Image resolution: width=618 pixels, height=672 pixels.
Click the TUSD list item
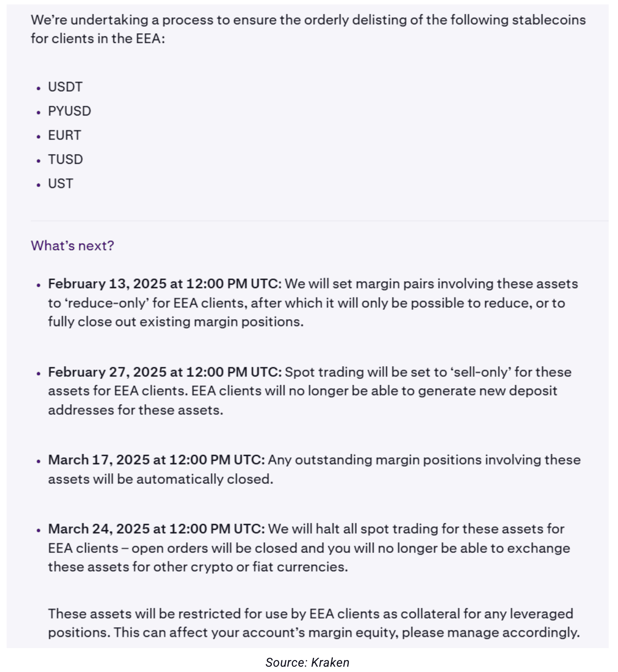point(66,159)
